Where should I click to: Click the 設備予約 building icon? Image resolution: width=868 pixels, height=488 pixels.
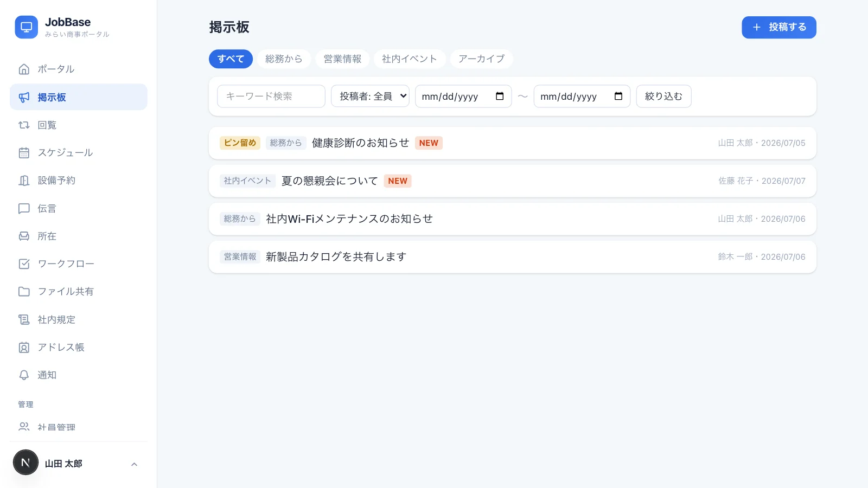click(x=24, y=181)
